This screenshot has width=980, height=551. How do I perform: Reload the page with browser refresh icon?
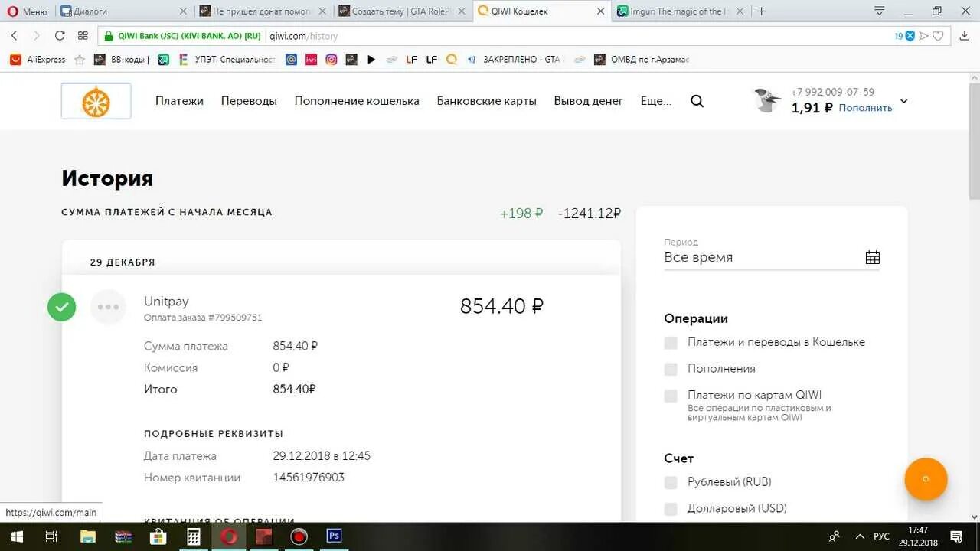tap(60, 36)
